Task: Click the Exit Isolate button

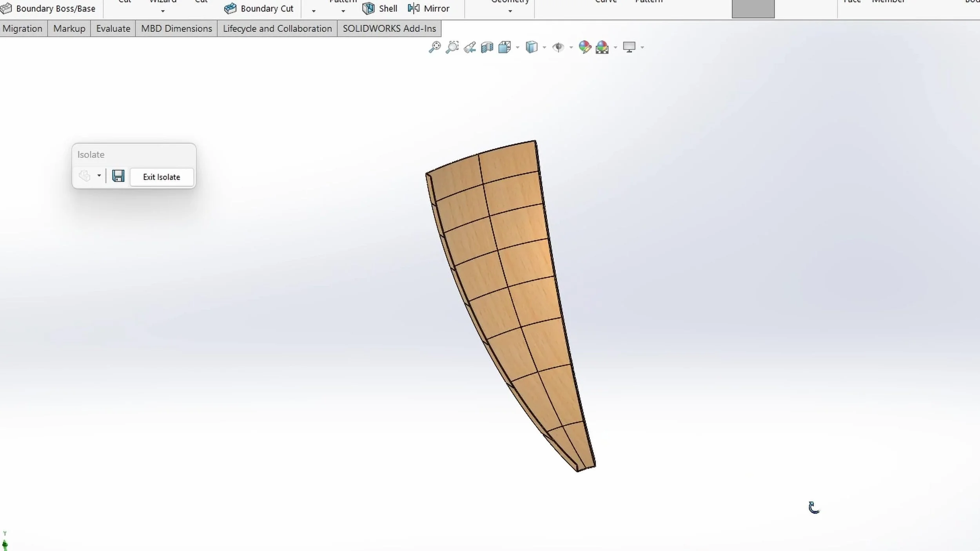Action: (162, 177)
